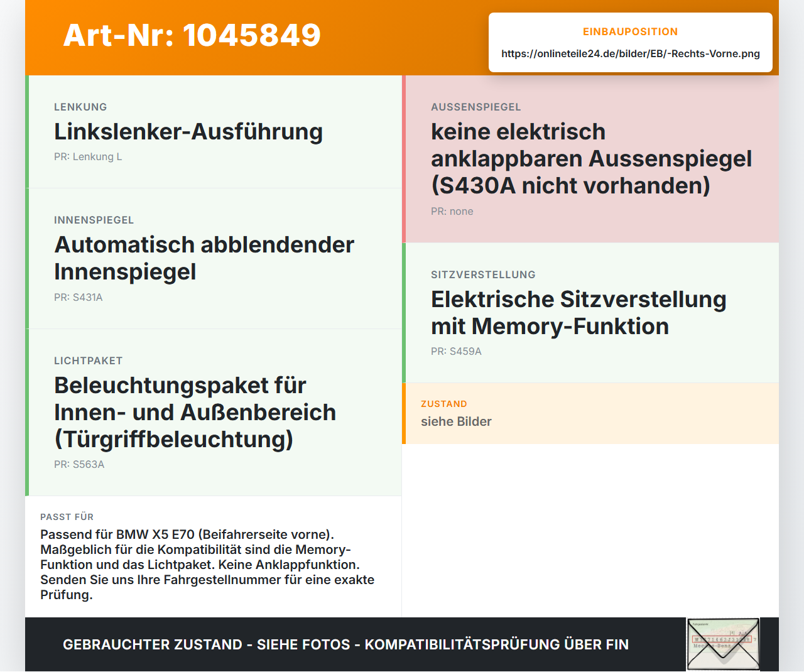804x672 pixels.
Task: Click the 'Passend für BMW X5 E70' paragraph
Action: [207, 565]
